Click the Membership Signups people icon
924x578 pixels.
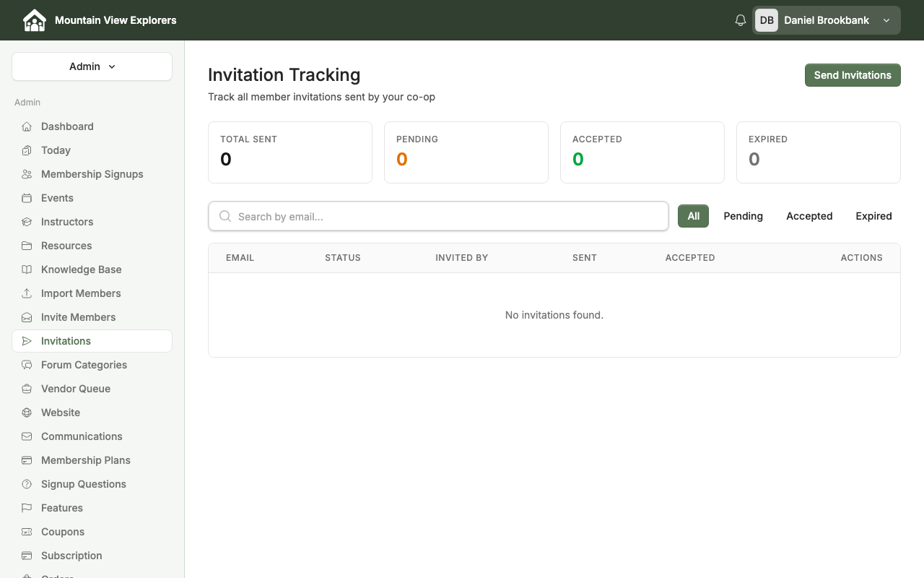[x=27, y=174]
